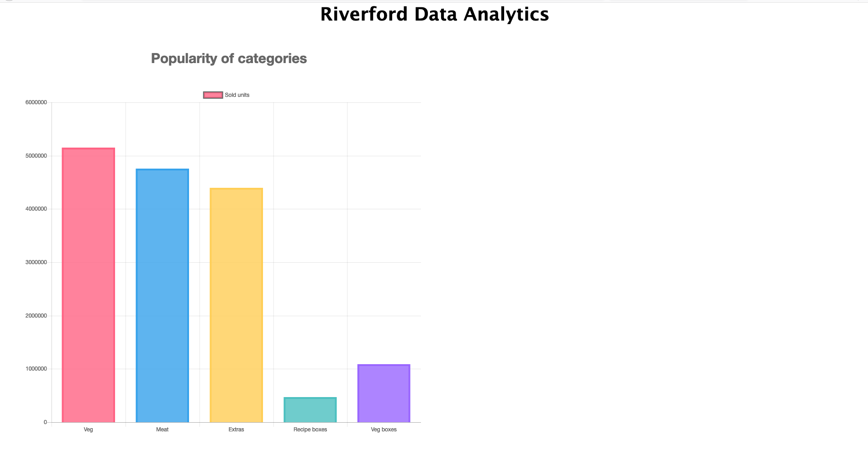This screenshot has height=451, width=868.
Task: Click the Popularity of categories chart title
Action: (229, 58)
